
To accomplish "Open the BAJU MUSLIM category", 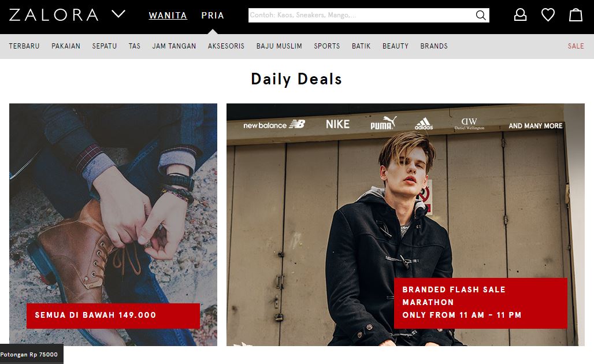I will [x=279, y=46].
